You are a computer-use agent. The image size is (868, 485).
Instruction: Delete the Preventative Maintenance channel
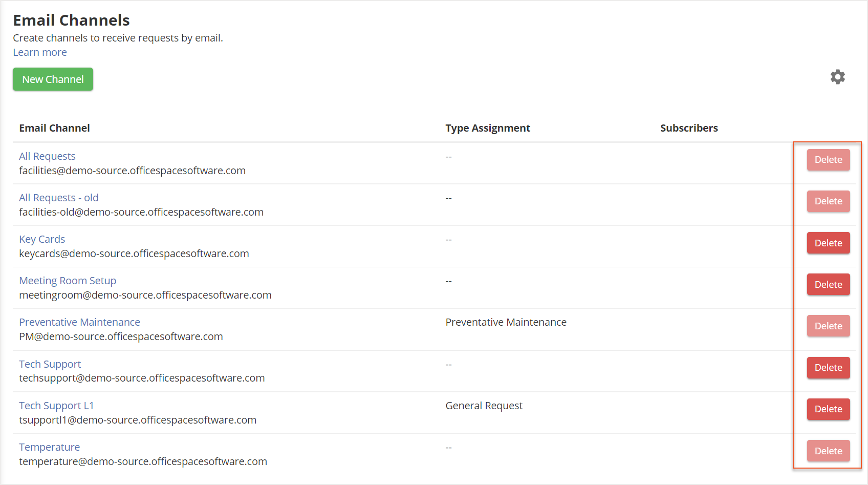coord(828,326)
